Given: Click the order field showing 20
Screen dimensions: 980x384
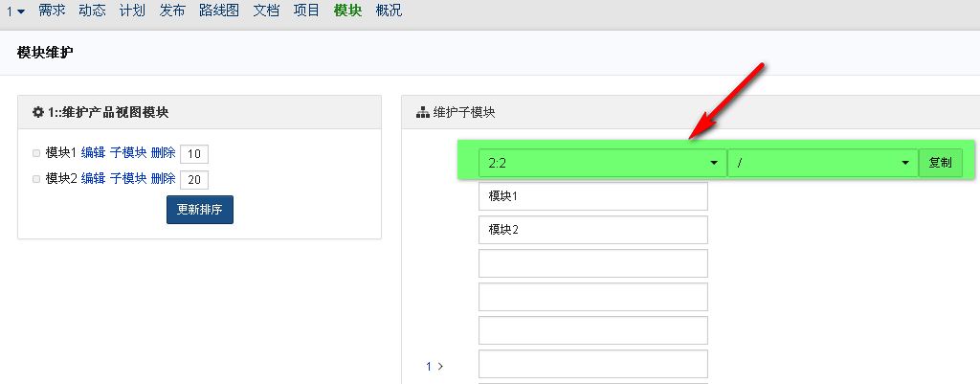Looking at the screenshot, I should 194,179.
